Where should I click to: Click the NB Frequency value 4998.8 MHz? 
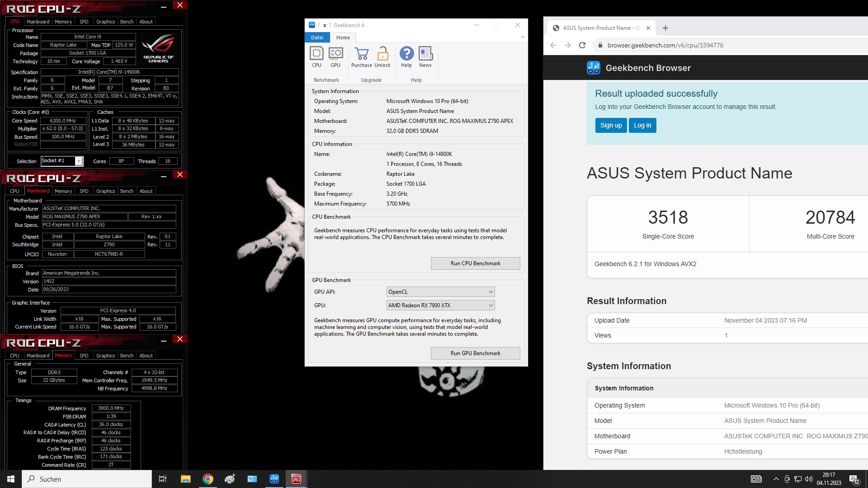tap(154, 388)
